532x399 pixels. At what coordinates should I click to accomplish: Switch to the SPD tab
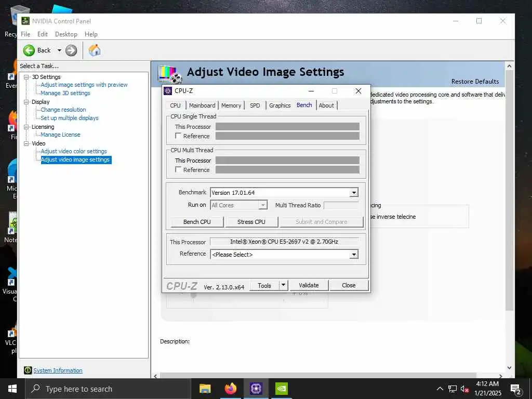(255, 105)
